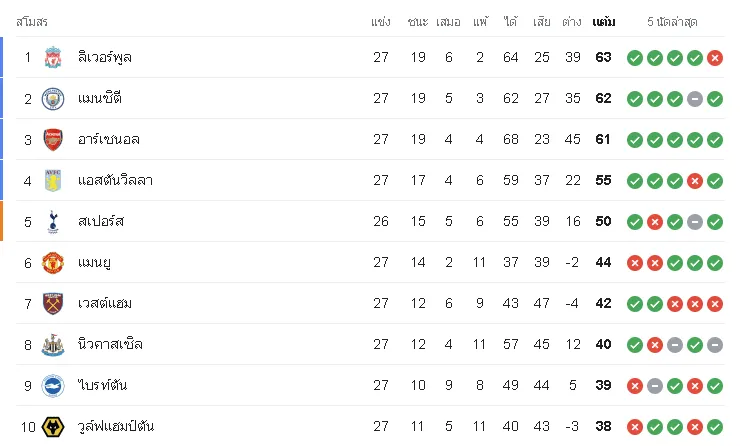The image size is (750, 446).
Task: Click the West Ham crossed-hammers crest
Action: [x=53, y=304]
